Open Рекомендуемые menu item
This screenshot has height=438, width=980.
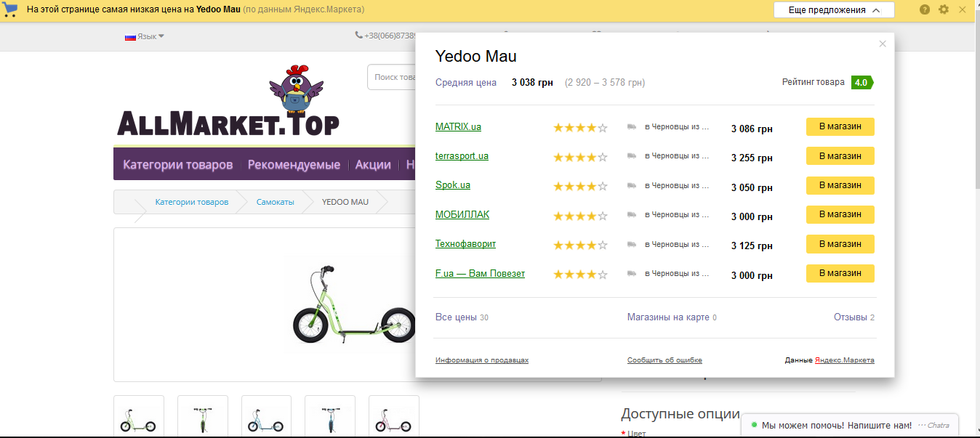point(294,165)
